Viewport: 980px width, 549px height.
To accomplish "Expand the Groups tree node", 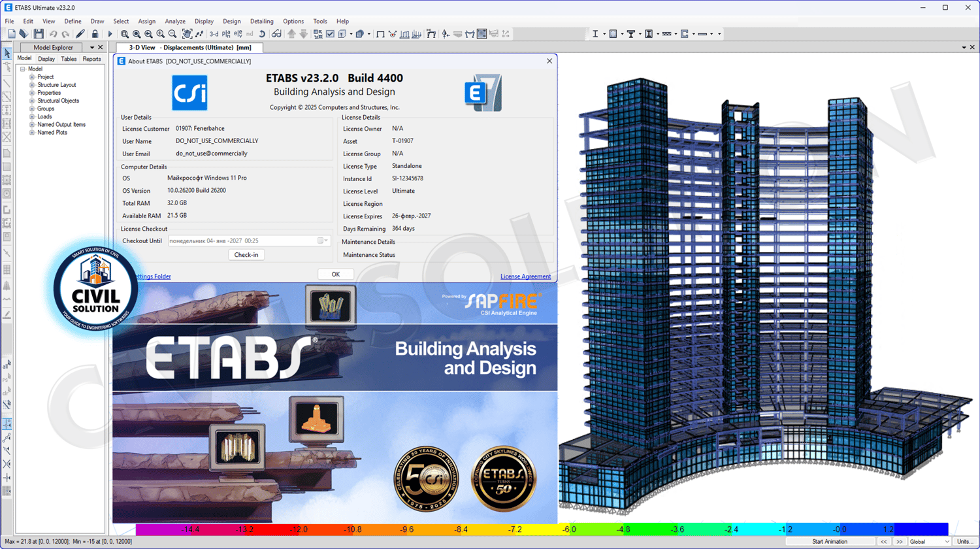I will pos(32,108).
